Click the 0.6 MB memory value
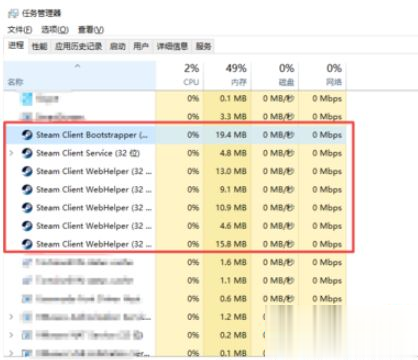 pos(233,299)
